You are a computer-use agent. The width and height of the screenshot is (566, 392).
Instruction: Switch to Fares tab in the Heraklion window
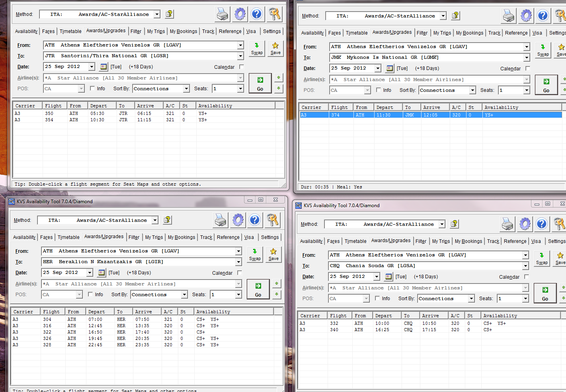46,237
